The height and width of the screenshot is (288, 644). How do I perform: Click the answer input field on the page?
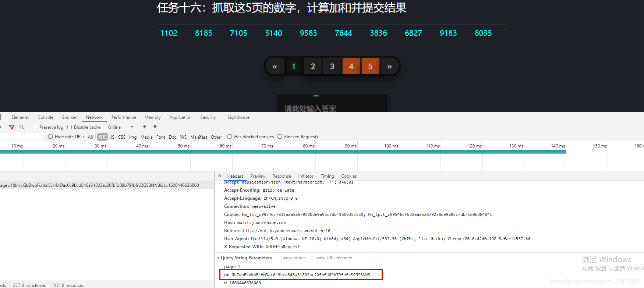[x=332, y=104]
